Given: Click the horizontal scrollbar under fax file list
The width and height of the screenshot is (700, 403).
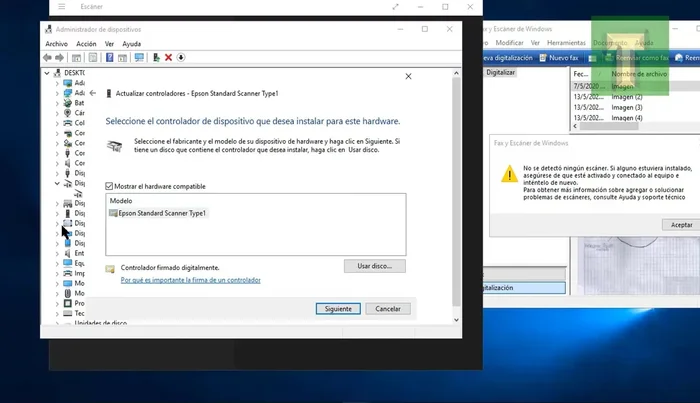Looking at the screenshot, I should [x=609, y=126].
